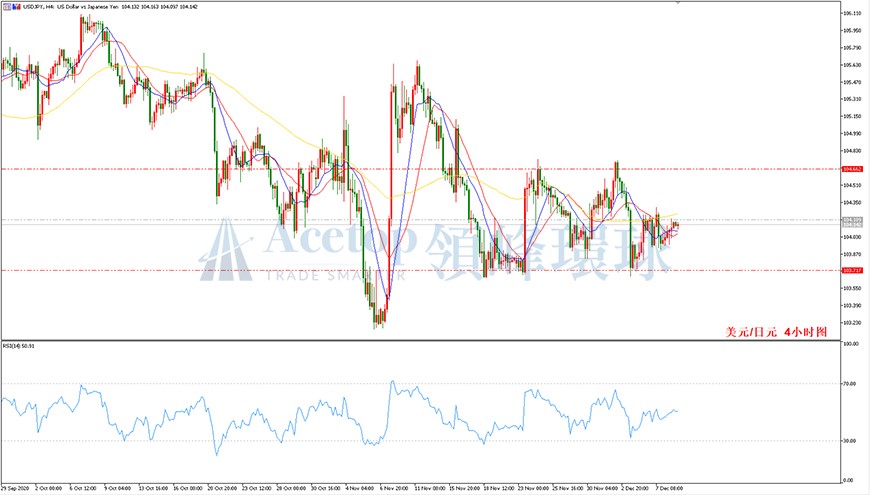870x495 pixels.
Task: Click the 103.870 price axis label
Action: [x=852, y=254]
